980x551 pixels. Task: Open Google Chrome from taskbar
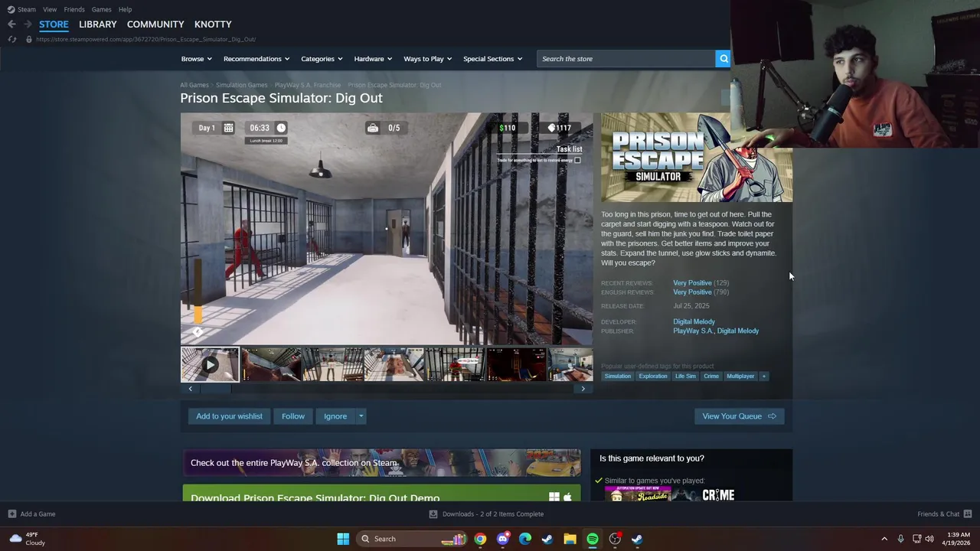480,539
